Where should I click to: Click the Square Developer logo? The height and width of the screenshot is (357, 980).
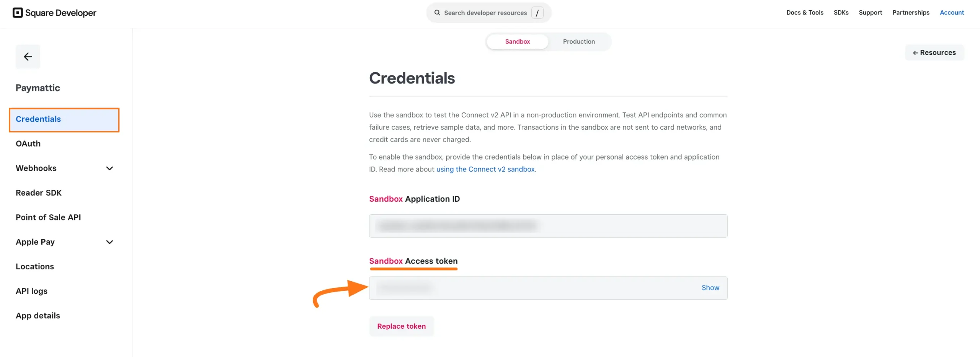click(55, 13)
